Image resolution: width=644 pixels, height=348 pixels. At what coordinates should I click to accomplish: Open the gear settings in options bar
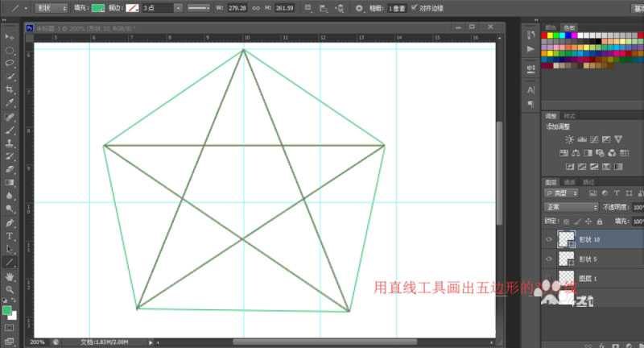(x=359, y=8)
